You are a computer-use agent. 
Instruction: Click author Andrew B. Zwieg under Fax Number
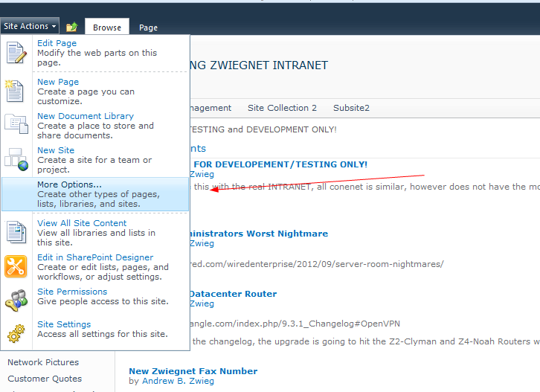point(178,381)
